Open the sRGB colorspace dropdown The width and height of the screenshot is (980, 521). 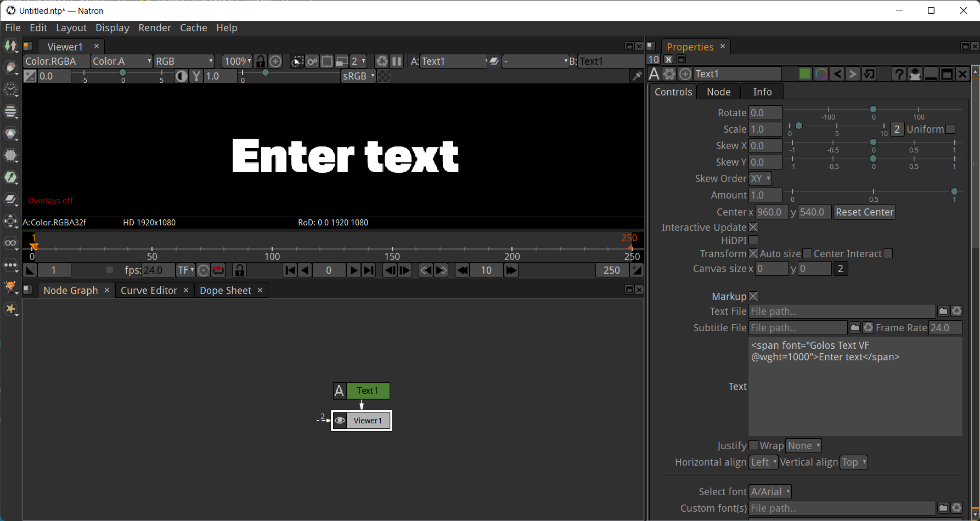point(358,76)
